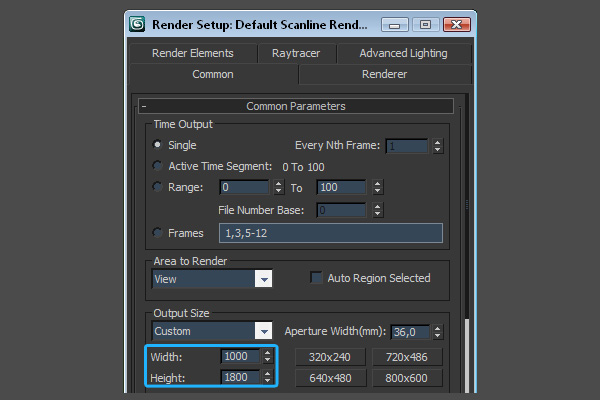600x400 pixels.
Task: Click the Frames text field with 1,3,5-12
Action: 332,233
